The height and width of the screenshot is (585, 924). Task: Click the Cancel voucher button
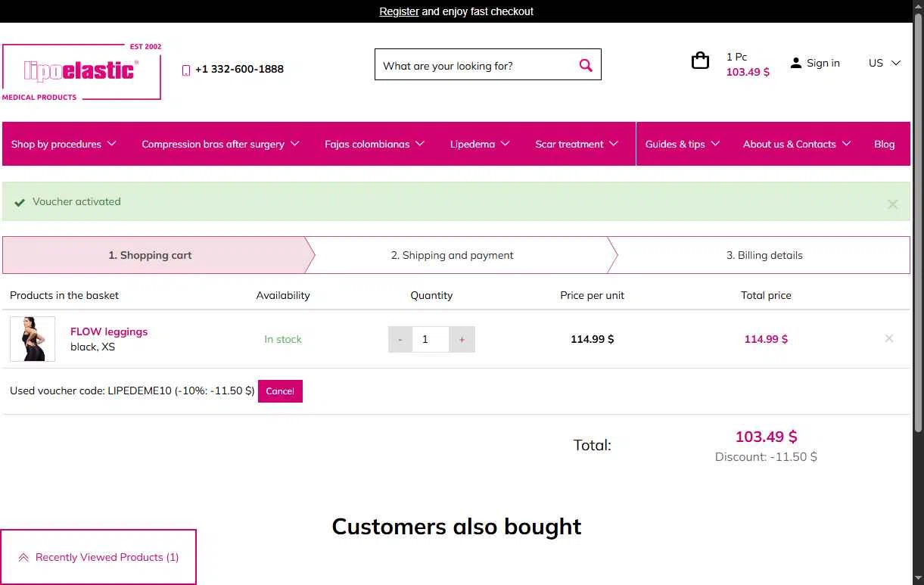280,391
